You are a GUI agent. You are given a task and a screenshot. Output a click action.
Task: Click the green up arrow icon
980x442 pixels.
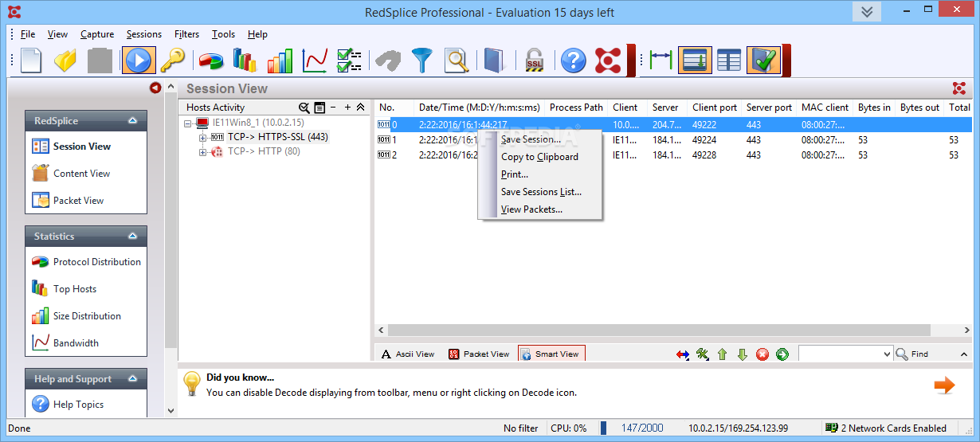click(x=723, y=354)
